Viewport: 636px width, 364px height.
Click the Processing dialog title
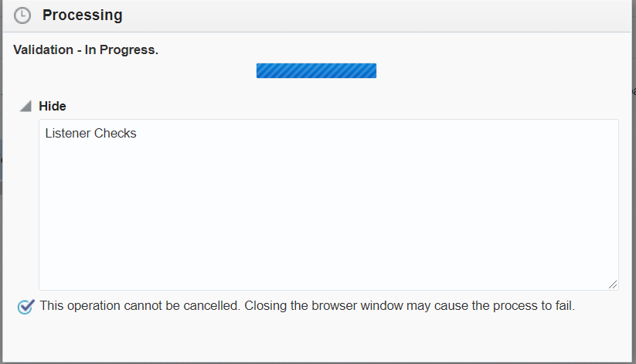[82, 15]
